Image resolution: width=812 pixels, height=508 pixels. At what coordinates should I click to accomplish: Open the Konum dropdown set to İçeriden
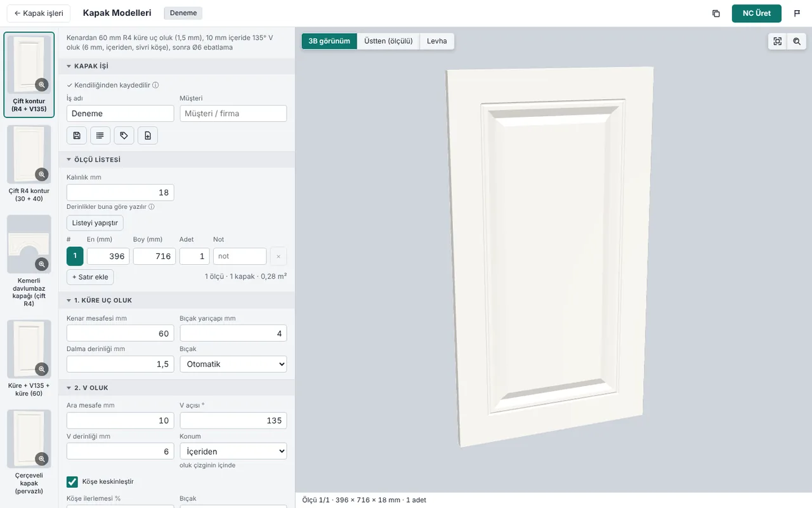(233, 451)
